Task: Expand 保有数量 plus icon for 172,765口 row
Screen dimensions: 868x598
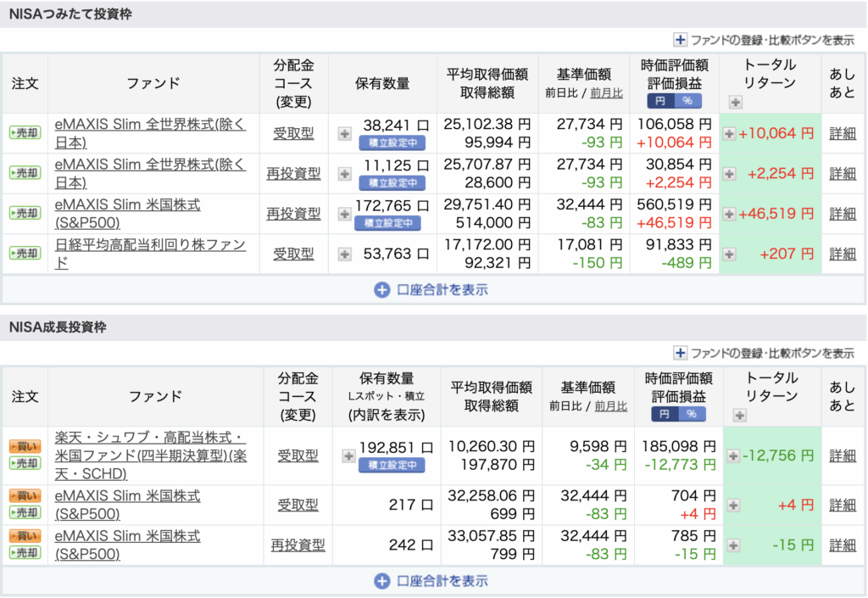Action: 344,214
